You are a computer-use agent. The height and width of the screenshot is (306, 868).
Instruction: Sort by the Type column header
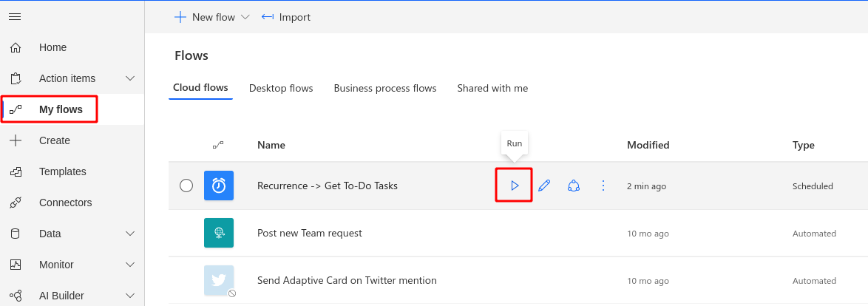[803, 145]
